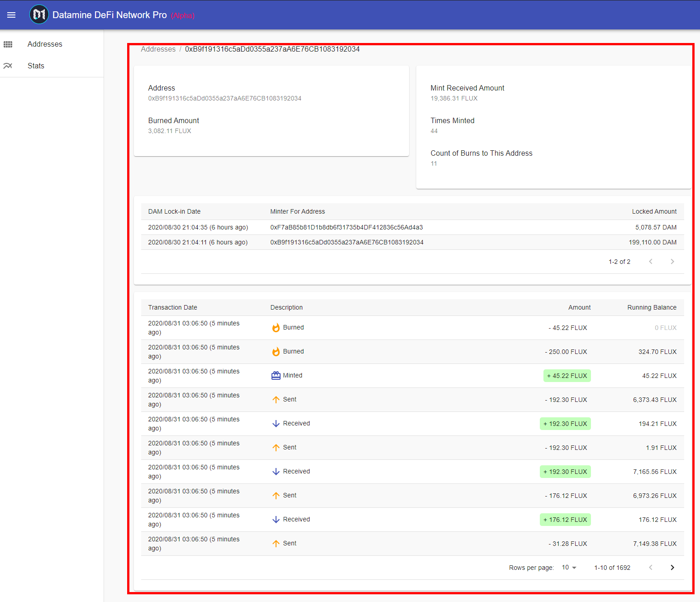The height and width of the screenshot is (602, 700).
Task: Click minter address 0xF7aB85b81D1b8db6f31735b4DF412836c56Ad4a3
Action: pyautogui.click(x=346, y=227)
